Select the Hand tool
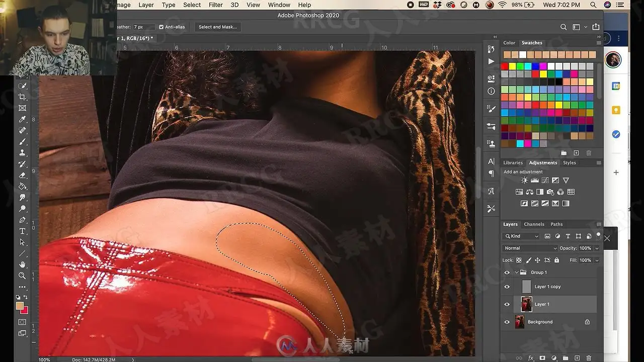Screen dimensions: 644x362 pyautogui.click(x=22, y=264)
